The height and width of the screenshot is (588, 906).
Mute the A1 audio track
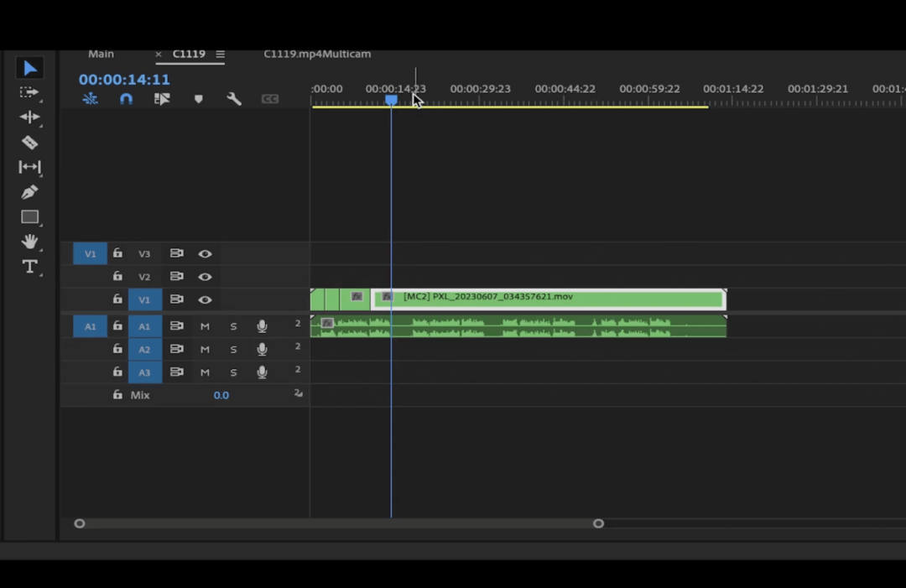click(x=205, y=326)
